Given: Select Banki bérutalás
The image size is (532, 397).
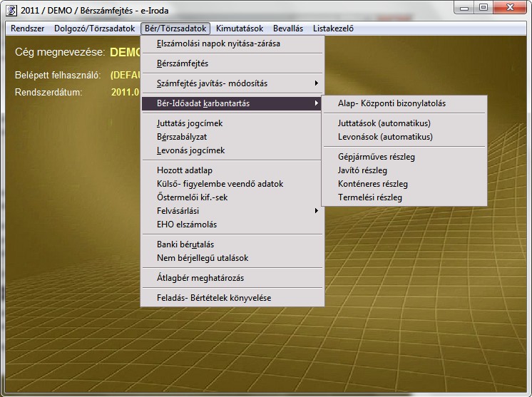Looking at the screenshot, I should [x=185, y=244].
